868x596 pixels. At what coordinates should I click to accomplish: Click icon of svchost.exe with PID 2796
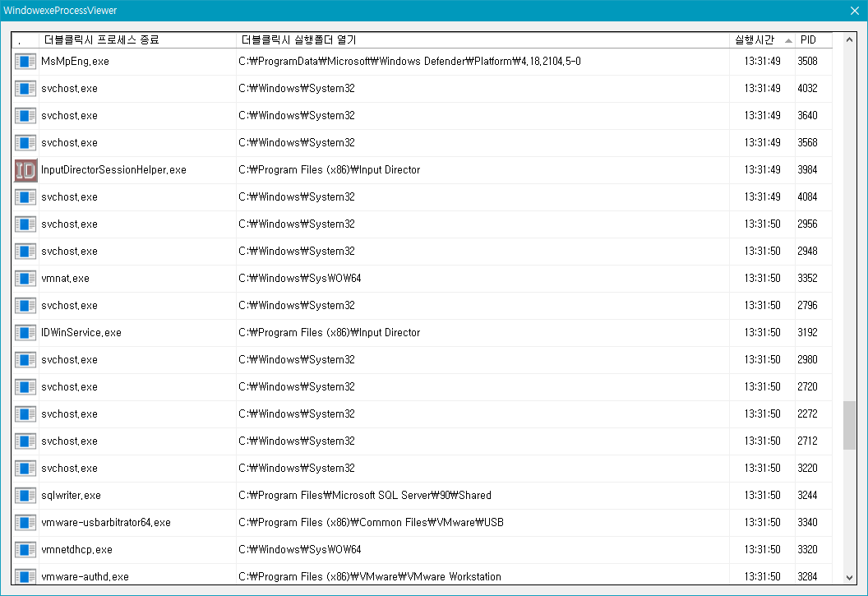coord(25,306)
